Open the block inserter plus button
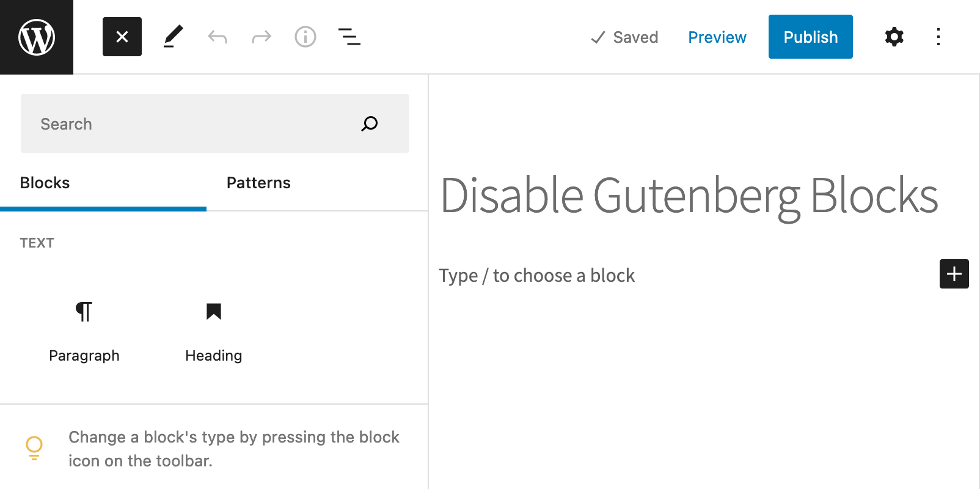Screen dimensions: 980x489 click(953, 274)
